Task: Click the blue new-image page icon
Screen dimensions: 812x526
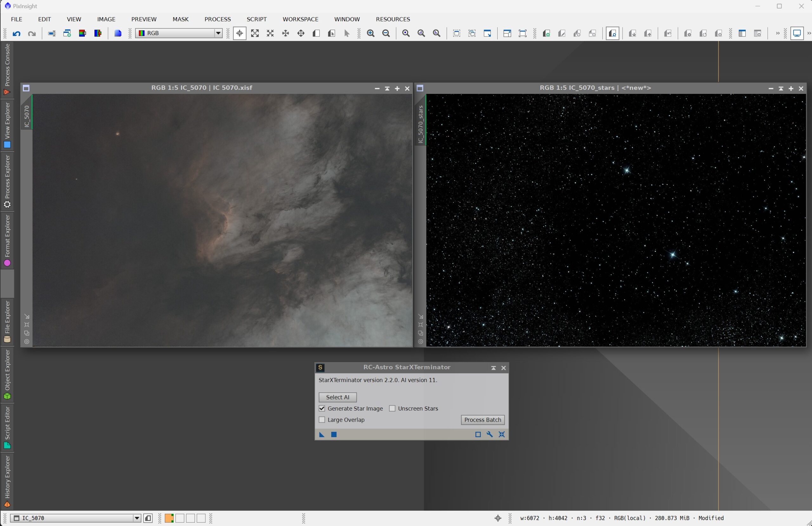Action: [118, 33]
